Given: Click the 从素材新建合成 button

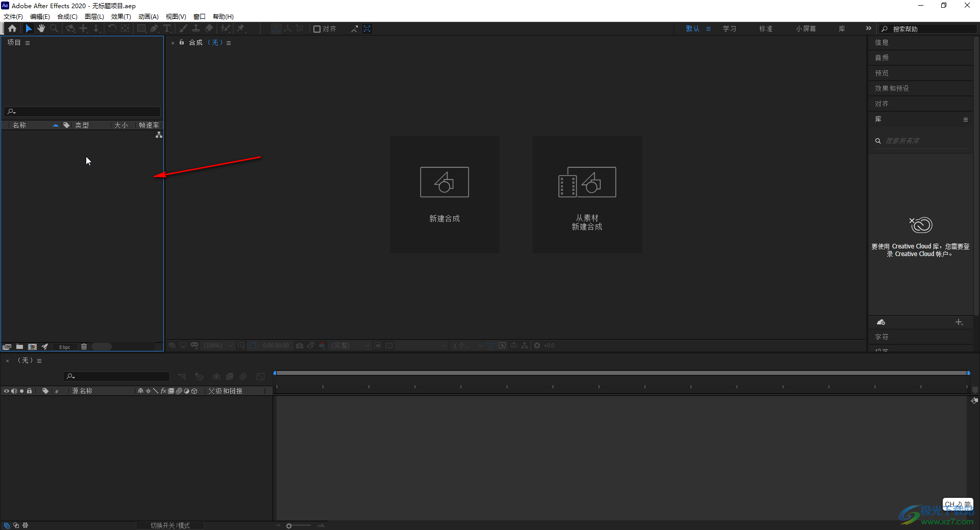Looking at the screenshot, I should click(587, 194).
